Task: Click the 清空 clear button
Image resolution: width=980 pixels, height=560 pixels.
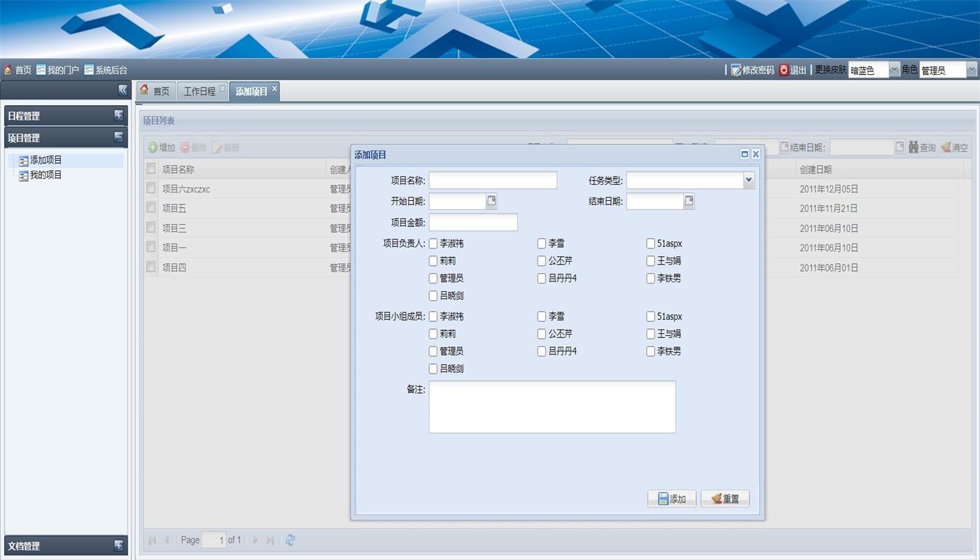Action: pyautogui.click(x=954, y=148)
